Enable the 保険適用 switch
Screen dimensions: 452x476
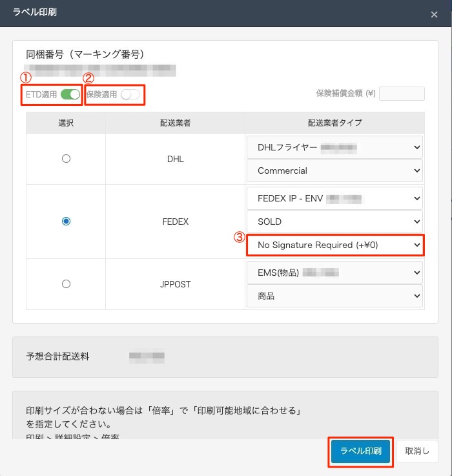[130, 95]
